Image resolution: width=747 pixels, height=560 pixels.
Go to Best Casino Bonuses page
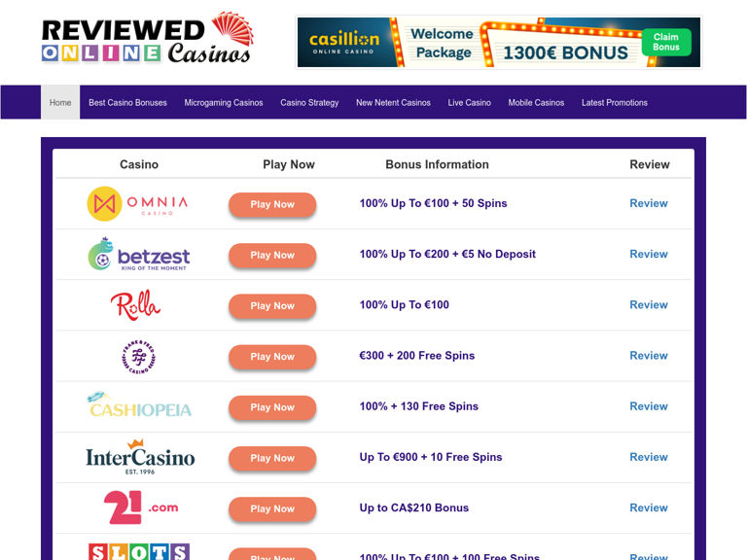127,102
